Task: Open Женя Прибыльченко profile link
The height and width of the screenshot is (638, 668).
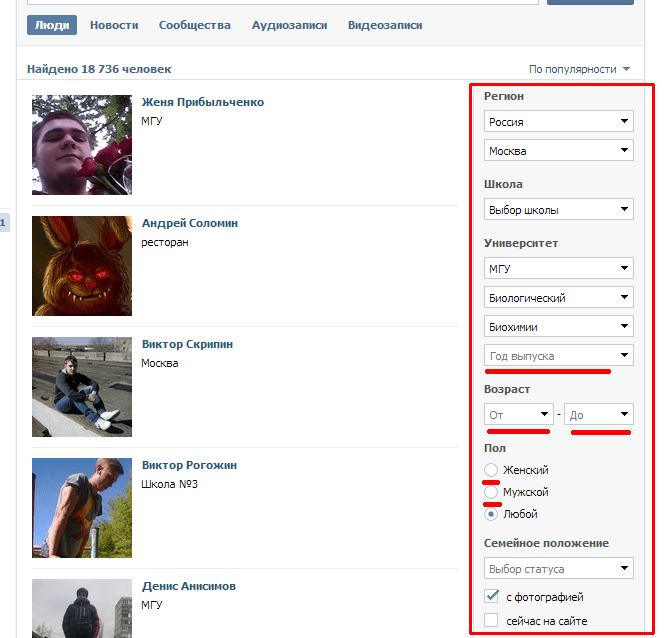Action: coord(203,102)
